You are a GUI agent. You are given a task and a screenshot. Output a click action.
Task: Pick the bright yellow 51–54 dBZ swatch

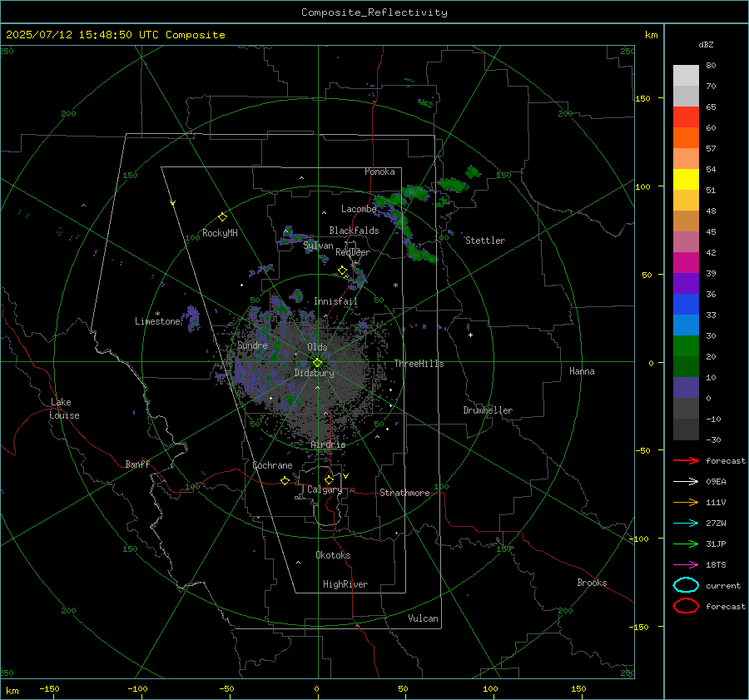[x=686, y=179]
